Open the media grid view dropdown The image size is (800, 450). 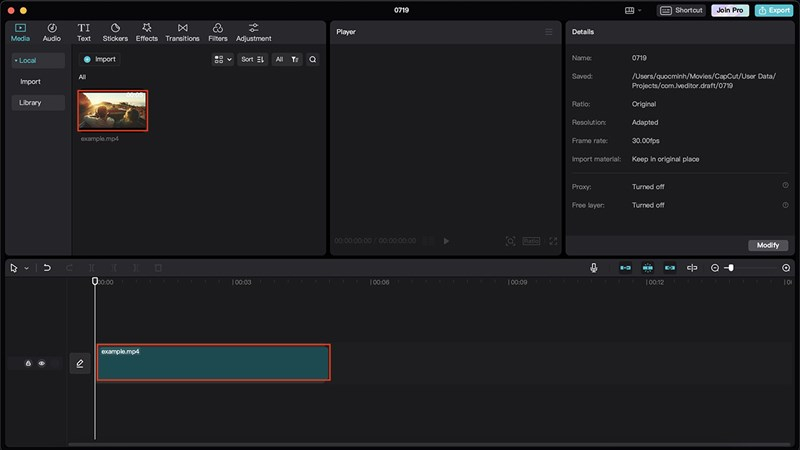point(222,60)
